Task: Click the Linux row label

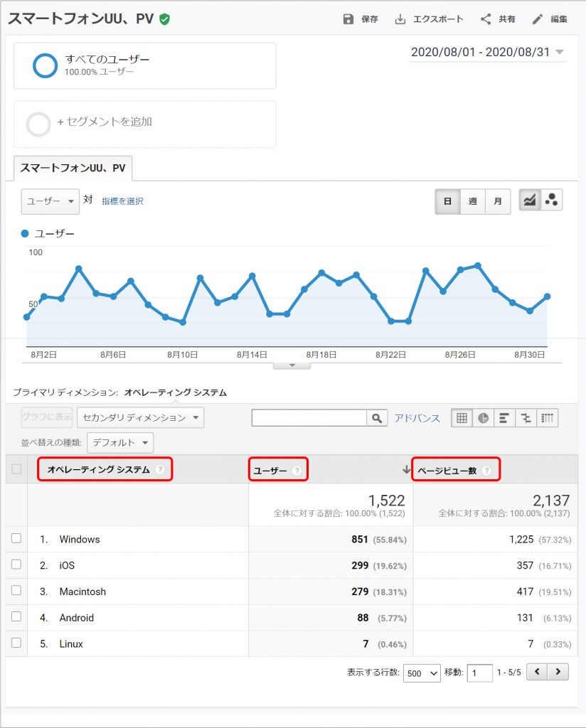Action: (x=71, y=643)
